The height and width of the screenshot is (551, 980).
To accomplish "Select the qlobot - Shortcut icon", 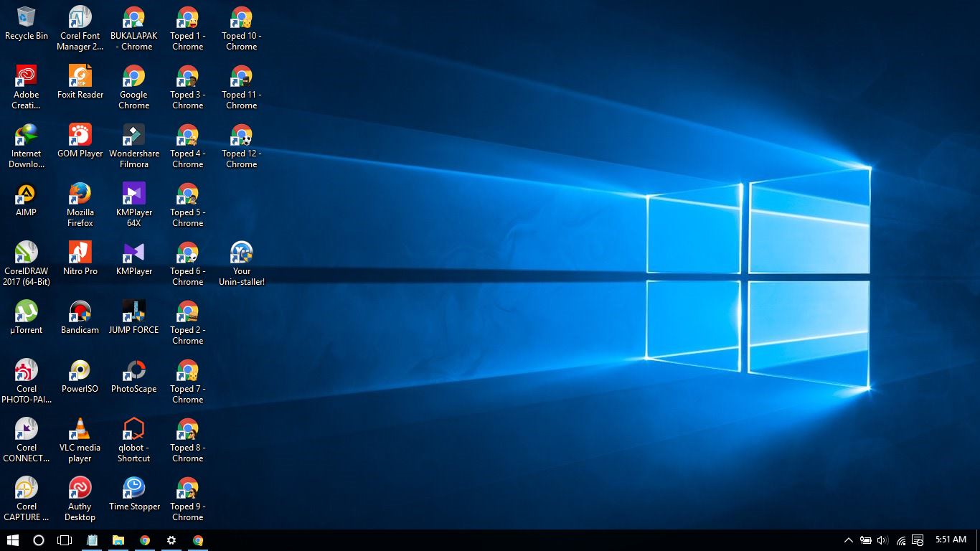I will 133,441.
